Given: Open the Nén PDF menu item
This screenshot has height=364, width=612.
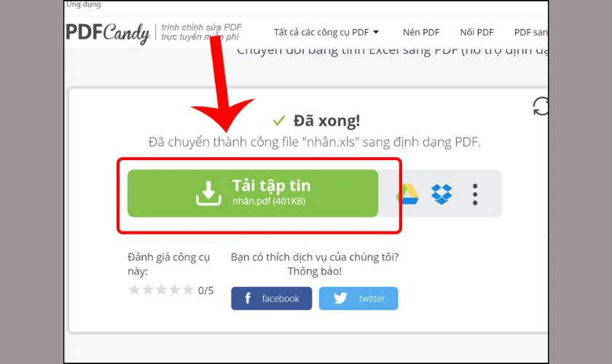Looking at the screenshot, I should (x=421, y=32).
